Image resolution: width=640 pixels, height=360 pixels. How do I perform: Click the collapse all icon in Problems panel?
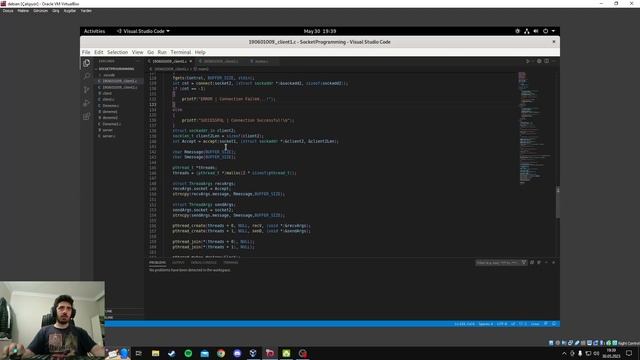click(x=532, y=262)
